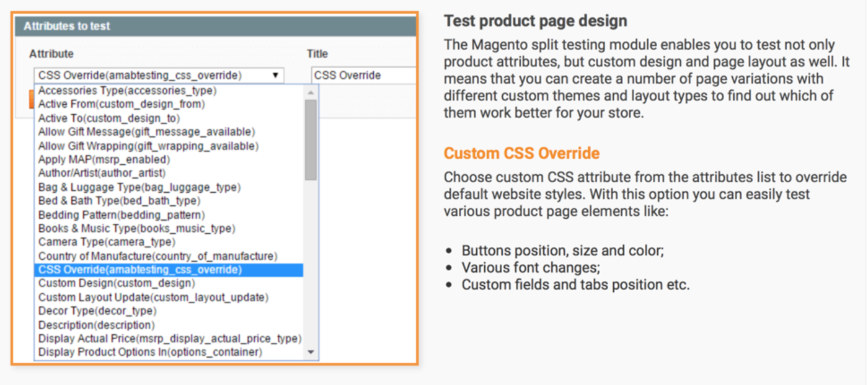Click the Title input field containing CSS Override

[363, 76]
